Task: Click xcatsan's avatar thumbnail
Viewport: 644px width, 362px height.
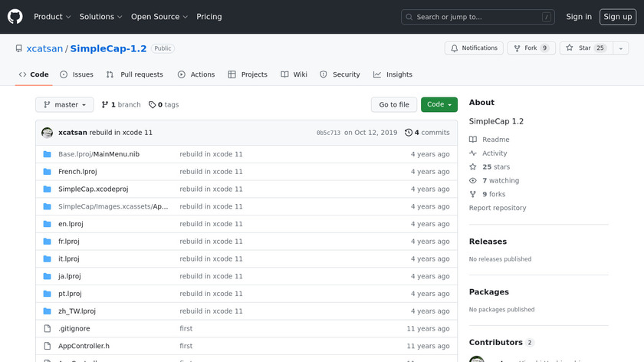Action: pos(48,133)
